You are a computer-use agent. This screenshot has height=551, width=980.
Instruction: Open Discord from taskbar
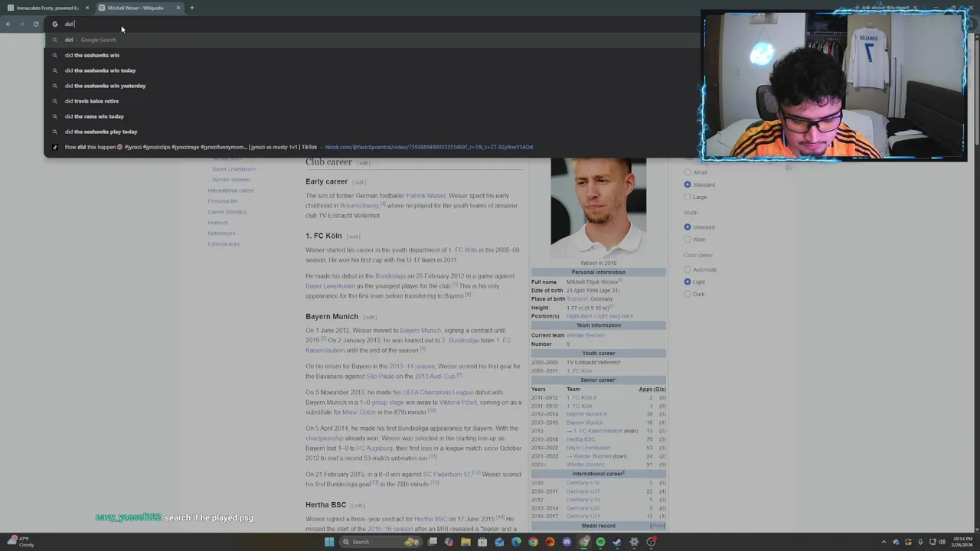tap(567, 542)
